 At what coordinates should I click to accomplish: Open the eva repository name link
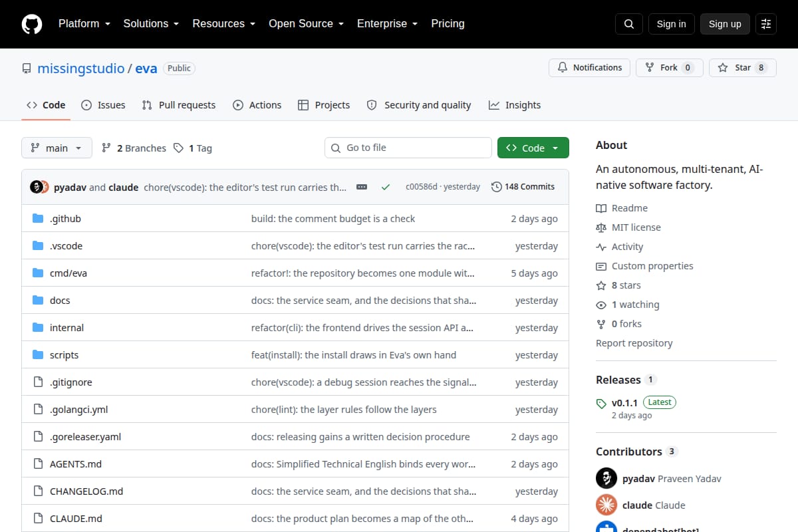146,68
